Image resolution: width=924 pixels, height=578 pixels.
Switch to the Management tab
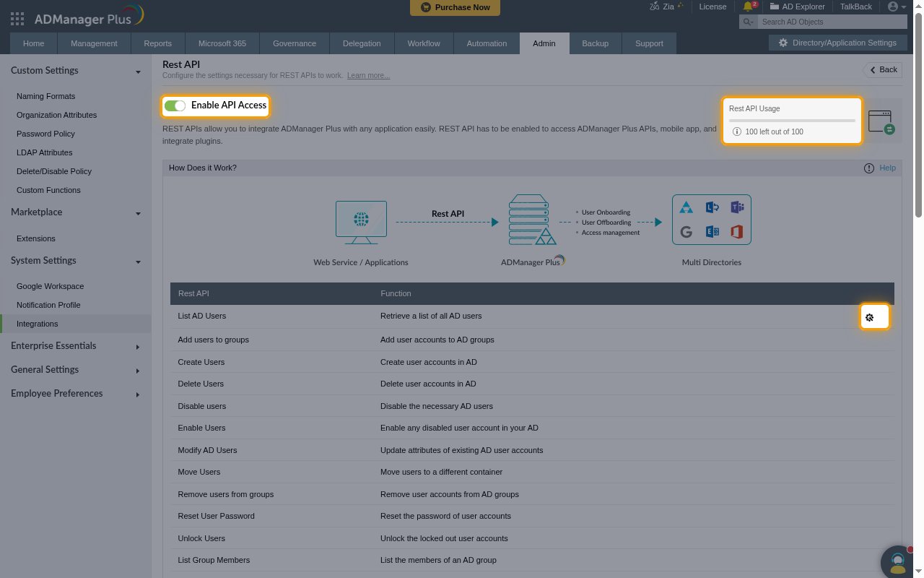[x=94, y=43]
